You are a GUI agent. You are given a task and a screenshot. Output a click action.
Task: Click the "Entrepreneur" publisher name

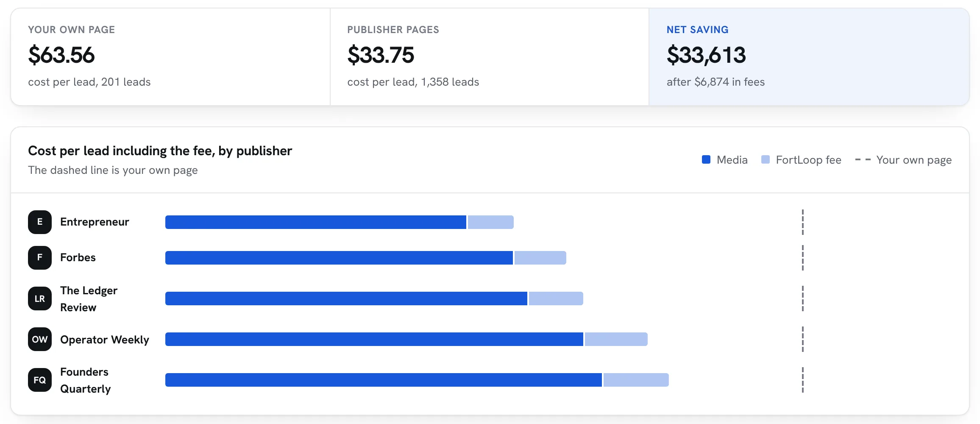[x=95, y=222]
